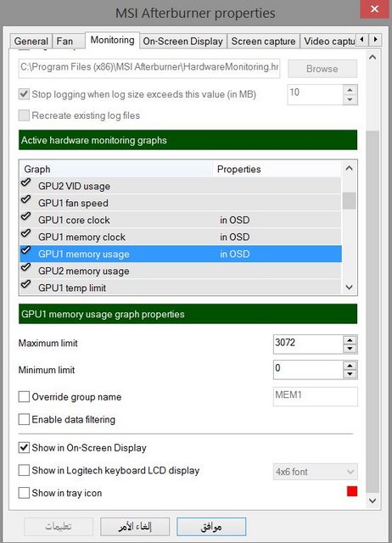Open the On-Screen Display tab
This screenshot has width=392, height=543.
click(182, 42)
